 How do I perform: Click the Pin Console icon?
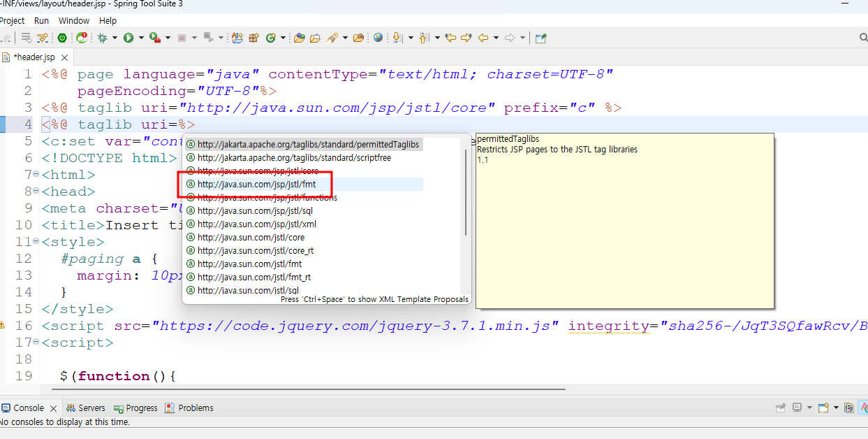click(780, 408)
